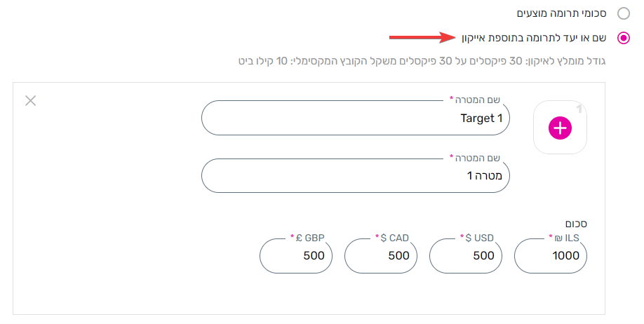
Task: Remove the target card with the X icon
Action: click(30, 100)
